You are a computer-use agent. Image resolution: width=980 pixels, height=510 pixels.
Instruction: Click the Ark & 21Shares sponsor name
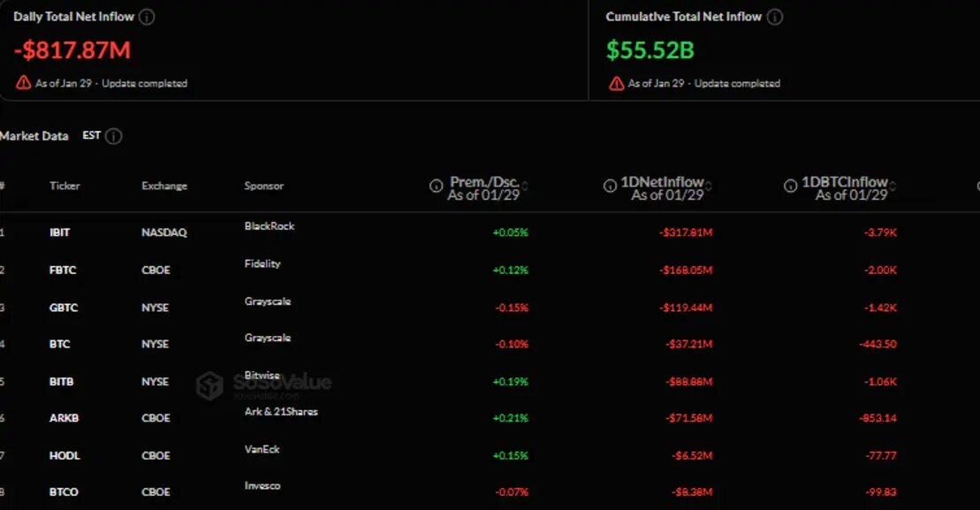tap(281, 412)
